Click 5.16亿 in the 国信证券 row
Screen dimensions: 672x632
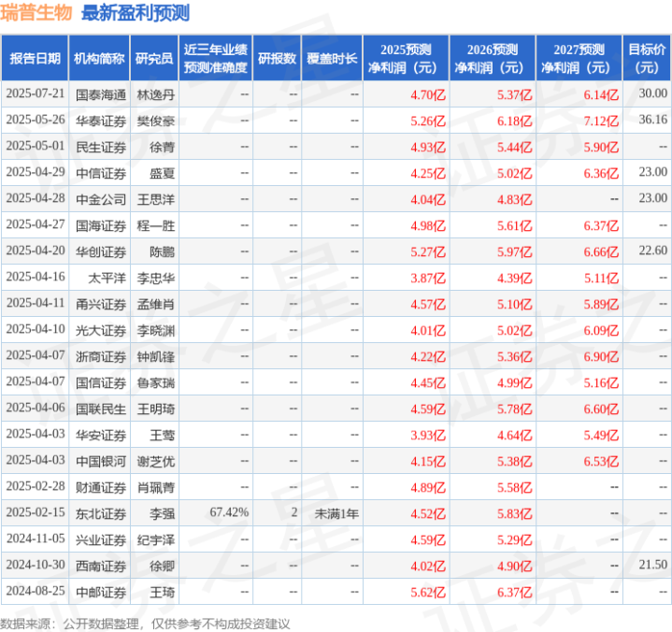pos(601,383)
